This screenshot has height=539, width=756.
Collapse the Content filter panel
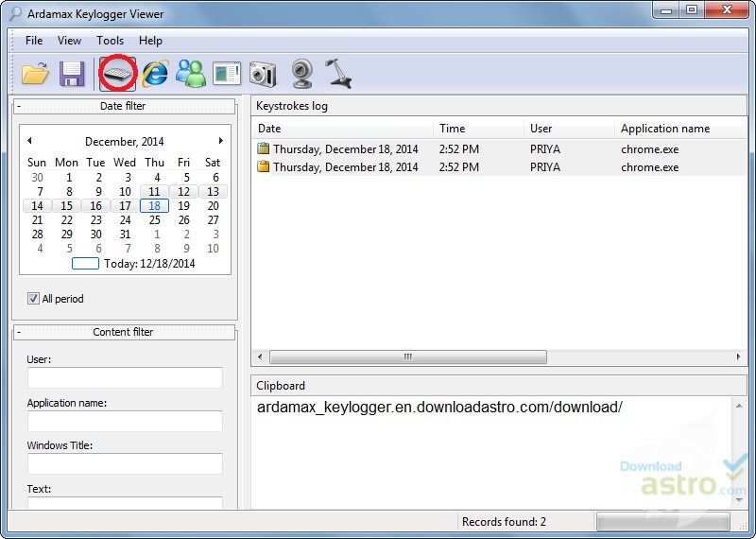(19, 332)
